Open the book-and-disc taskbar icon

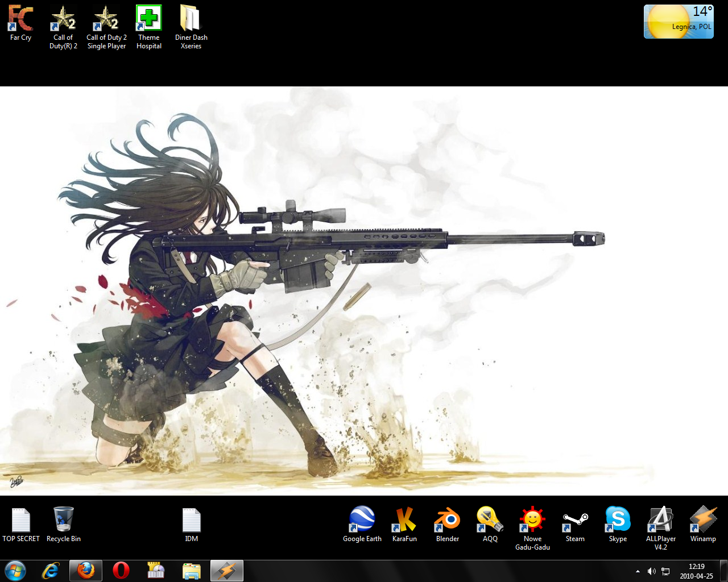tap(156, 571)
